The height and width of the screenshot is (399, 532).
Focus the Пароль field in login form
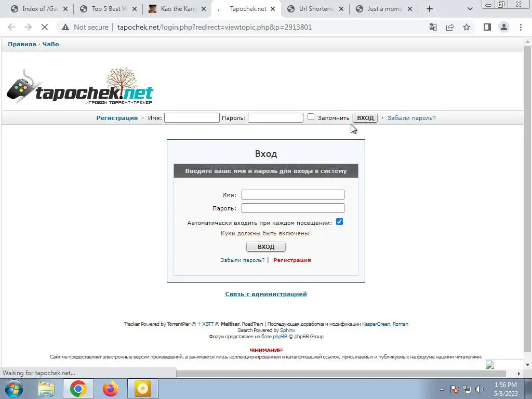click(293, 208)
